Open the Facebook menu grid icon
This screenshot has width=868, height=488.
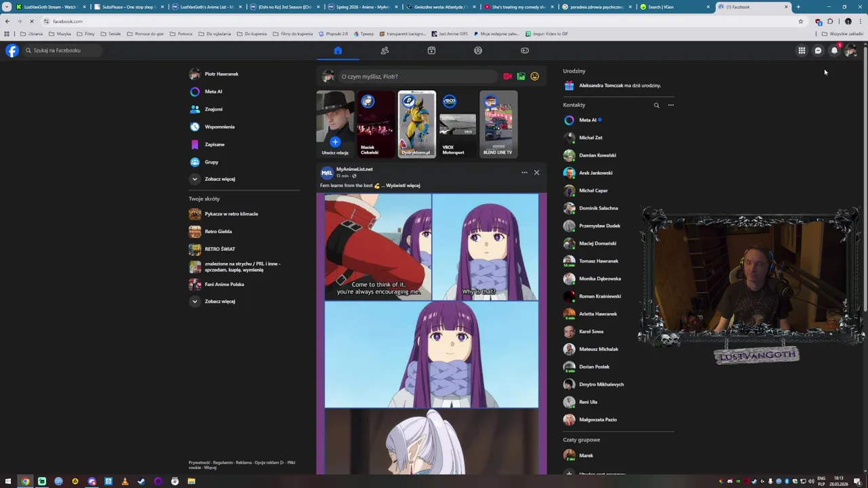coord(802,50)
